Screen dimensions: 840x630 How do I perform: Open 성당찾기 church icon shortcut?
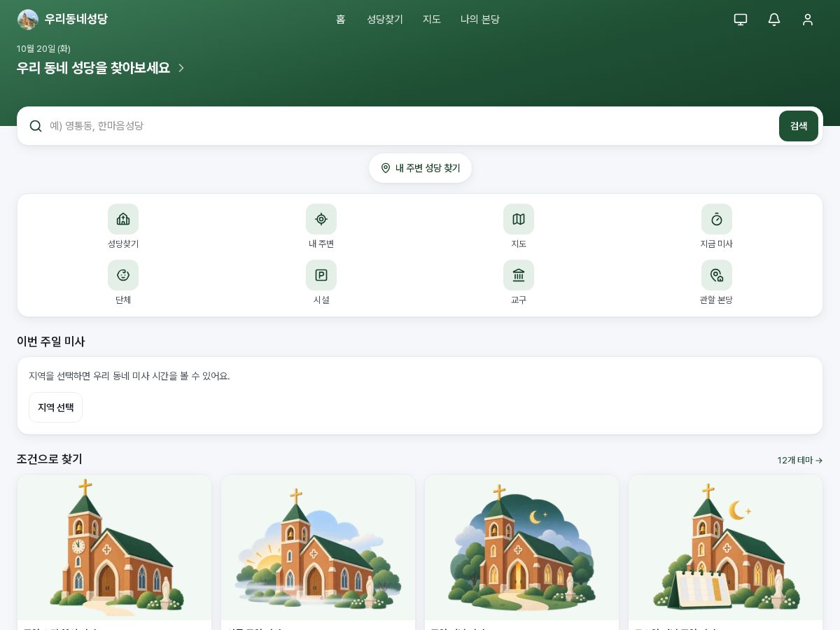tap(123, 219)
